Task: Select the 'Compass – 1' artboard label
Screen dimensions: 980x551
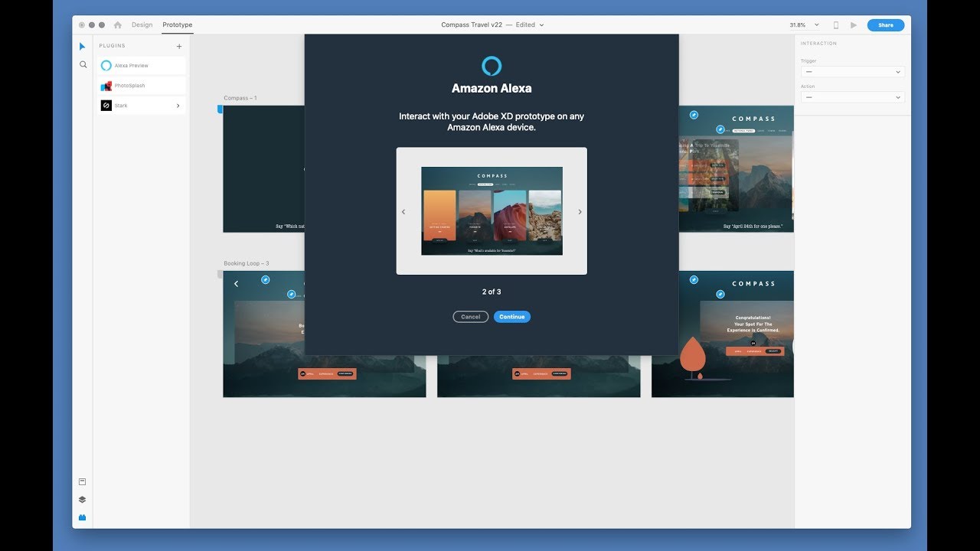Action: pos(240,98)
